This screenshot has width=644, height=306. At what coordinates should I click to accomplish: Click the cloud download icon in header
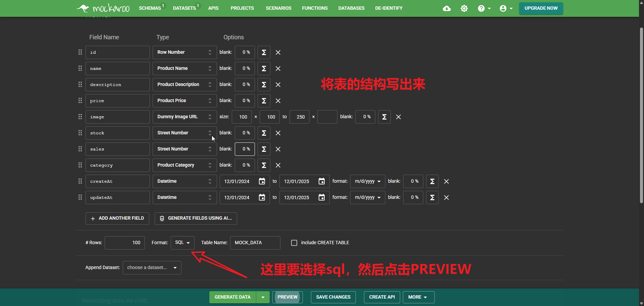tap(446, 8)
